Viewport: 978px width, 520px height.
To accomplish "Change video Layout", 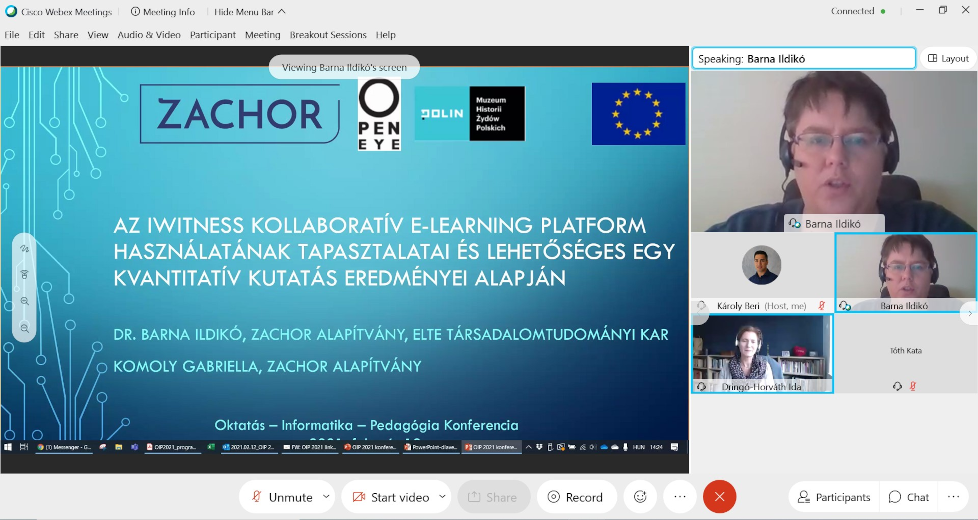I will click(948, 58).
